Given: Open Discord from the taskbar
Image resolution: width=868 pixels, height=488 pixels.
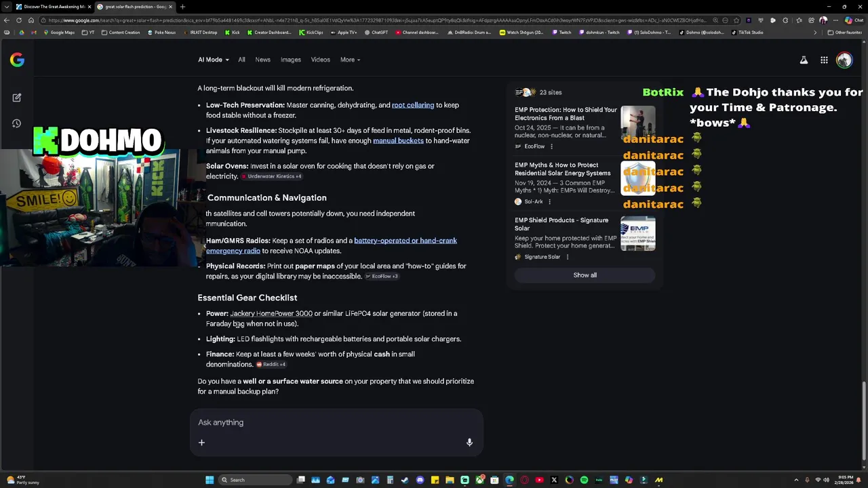Looking at the screenshot, I should click(x=420, y=480).
